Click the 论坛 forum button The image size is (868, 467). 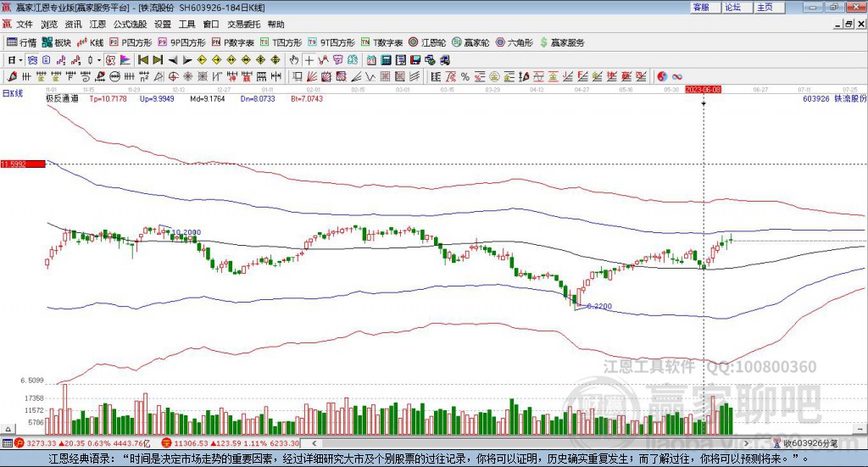[737, 7]
